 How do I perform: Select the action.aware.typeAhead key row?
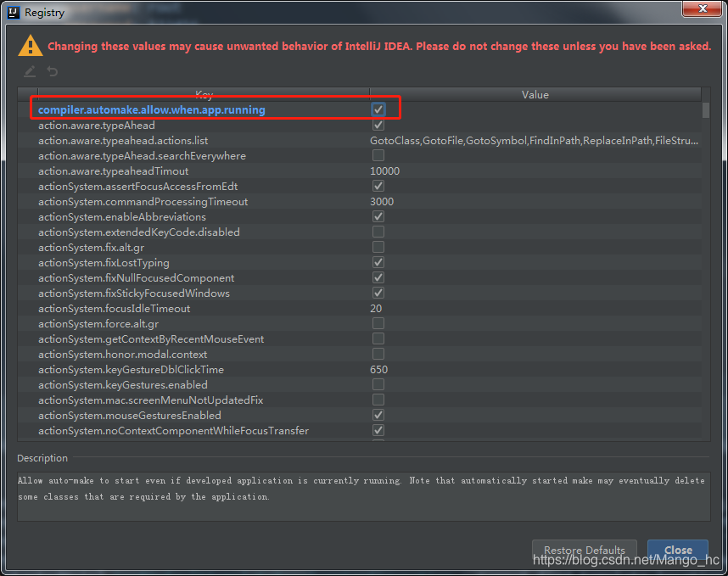coord(97,126)
